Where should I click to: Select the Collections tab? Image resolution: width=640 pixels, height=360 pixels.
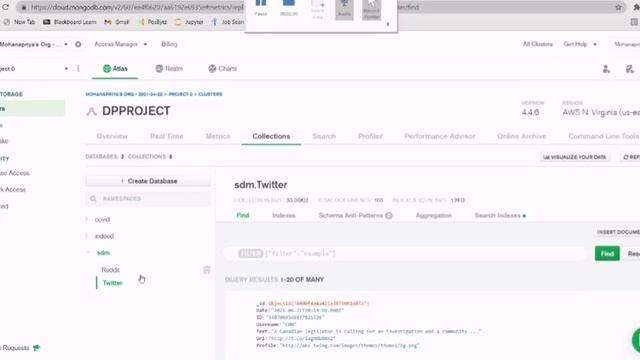[x=271, y=136]
